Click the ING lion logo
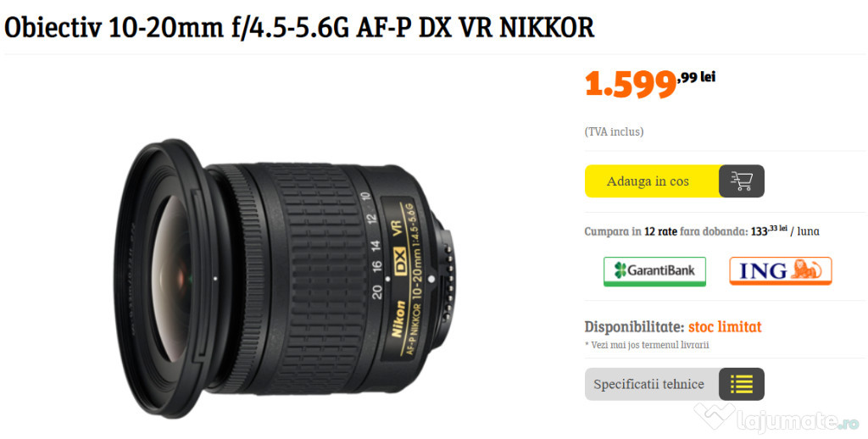This screenshot has width=868, height=439. (x=781, y=270)
